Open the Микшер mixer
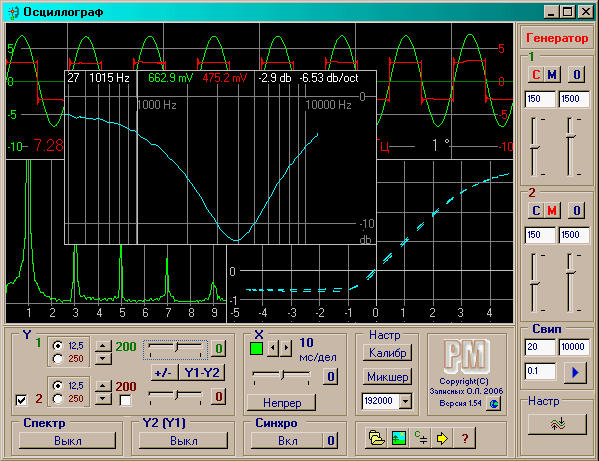Image resolution: width=599 pixels, height=461 pixels. coord(387,377)
